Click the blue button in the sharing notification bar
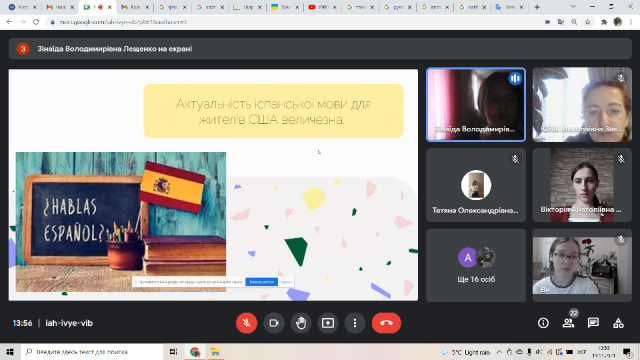Viewport: 640px width, 360px height. (x=261, y=282)
